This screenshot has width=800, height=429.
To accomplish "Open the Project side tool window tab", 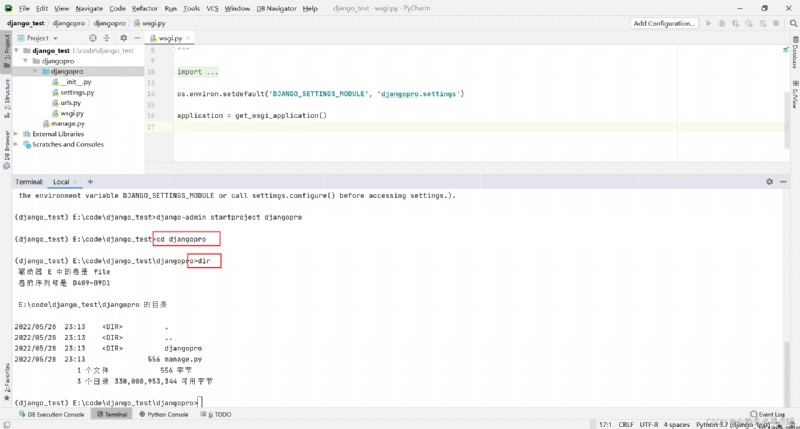I will (7, 50).
